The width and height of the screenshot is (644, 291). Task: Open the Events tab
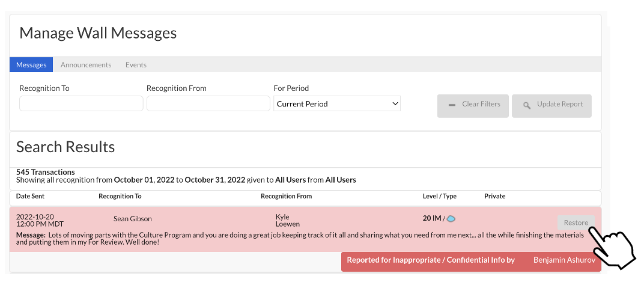136,64
